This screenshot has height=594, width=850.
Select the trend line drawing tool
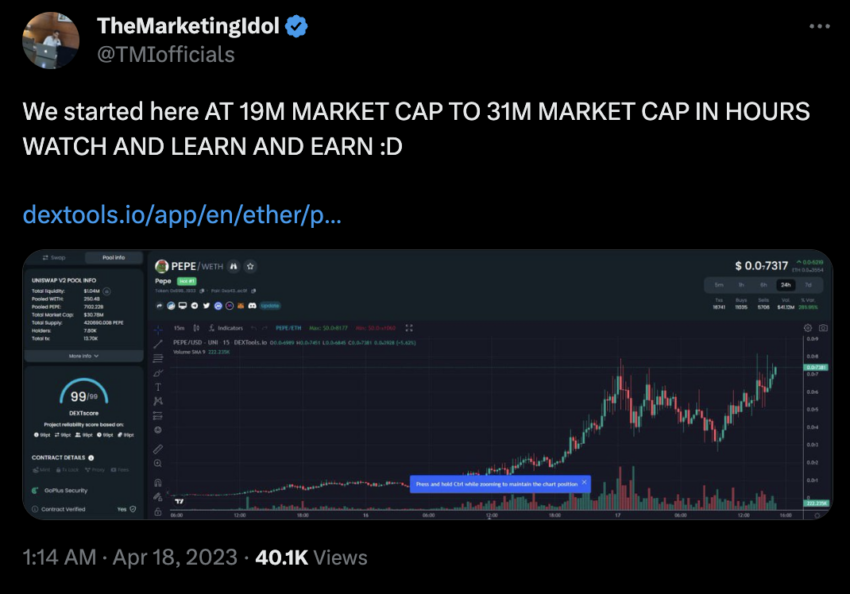click(x=158, y=343)
